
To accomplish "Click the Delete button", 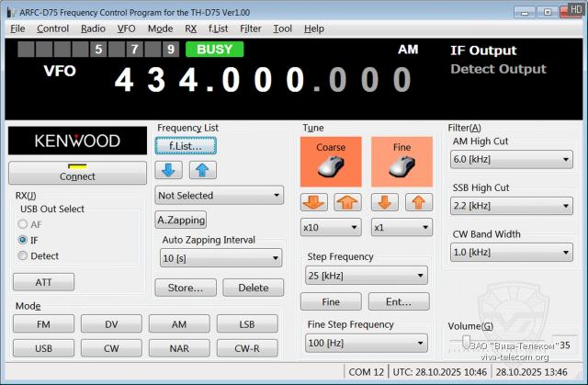I will (254, 288).
